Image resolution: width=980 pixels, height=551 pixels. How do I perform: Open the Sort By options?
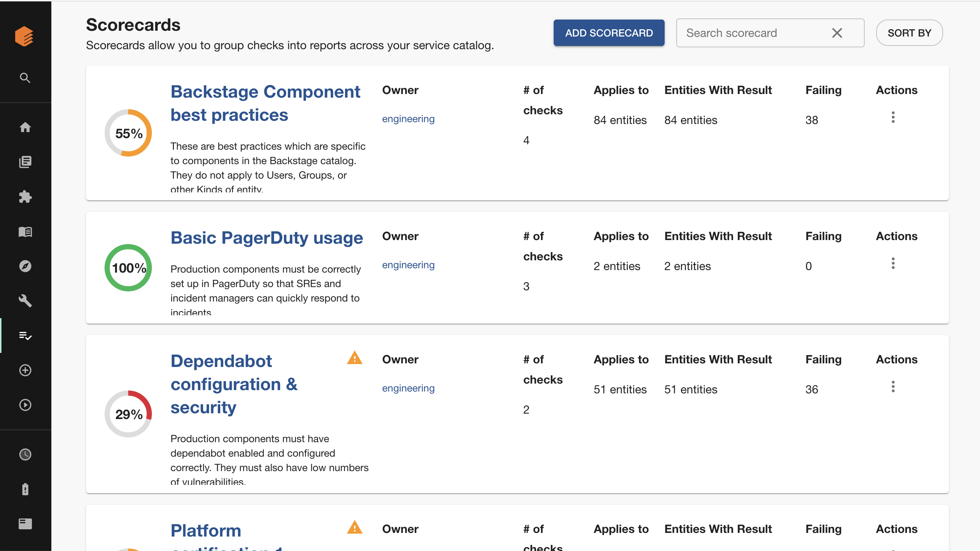point(909,33)
